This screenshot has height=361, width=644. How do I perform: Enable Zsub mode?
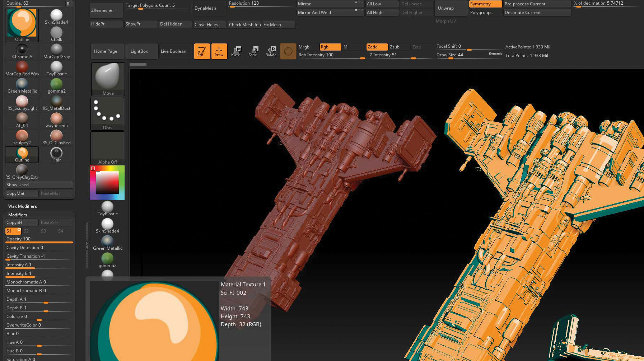[399, 47]
